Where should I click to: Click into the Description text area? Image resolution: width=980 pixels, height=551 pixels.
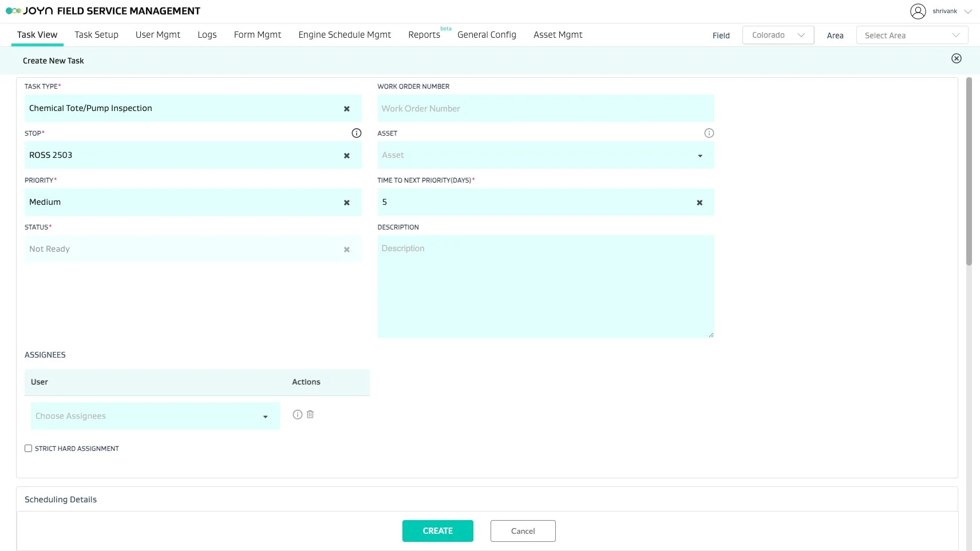(546, 287)
